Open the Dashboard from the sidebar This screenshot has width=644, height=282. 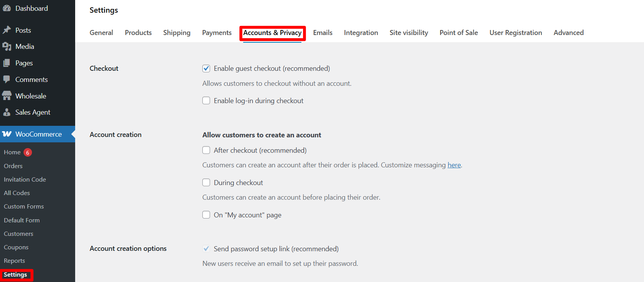pyautogui.click(x=8, y=8)
